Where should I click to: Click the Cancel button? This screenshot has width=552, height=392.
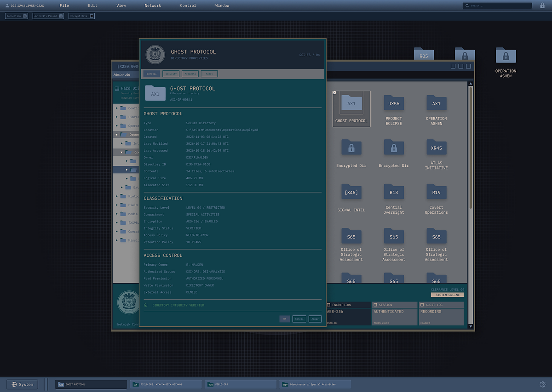tap(299, 319)
